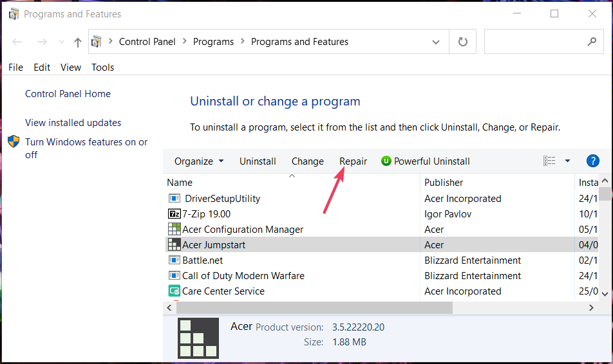Open the Control Panel Home link

click(x=68, y=94)
